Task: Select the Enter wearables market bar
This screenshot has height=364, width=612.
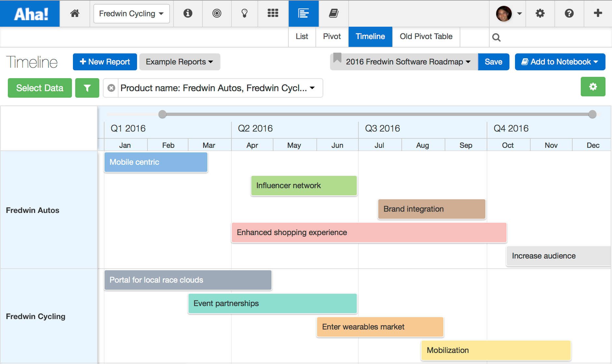Action: click(380, 327)
